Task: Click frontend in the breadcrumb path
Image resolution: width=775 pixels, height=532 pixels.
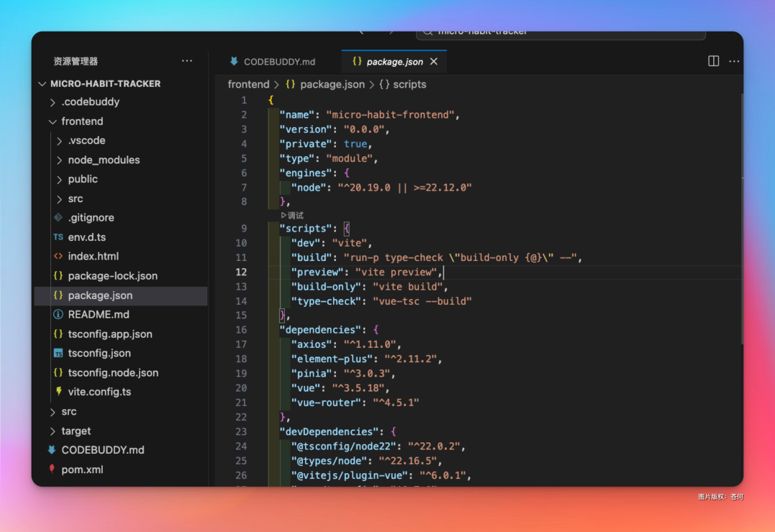Action: 248,85
